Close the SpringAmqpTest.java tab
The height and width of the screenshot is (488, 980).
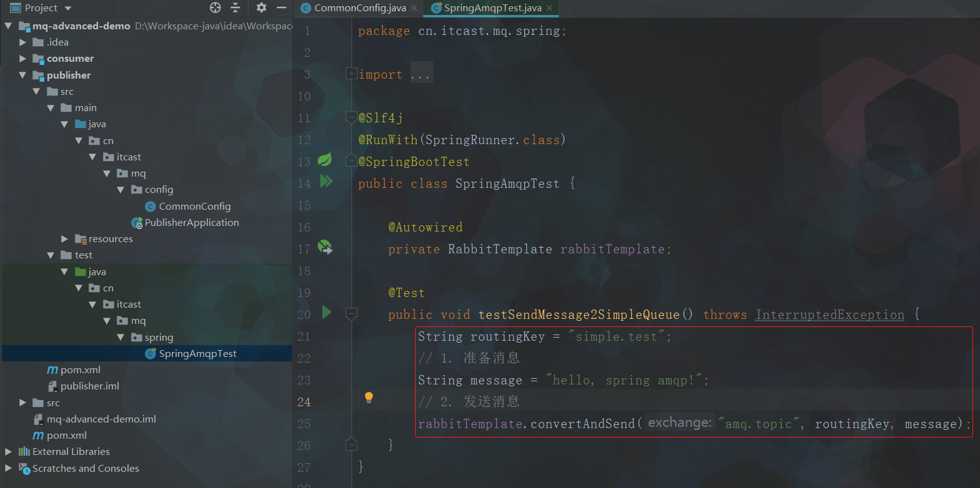(549, 8)
